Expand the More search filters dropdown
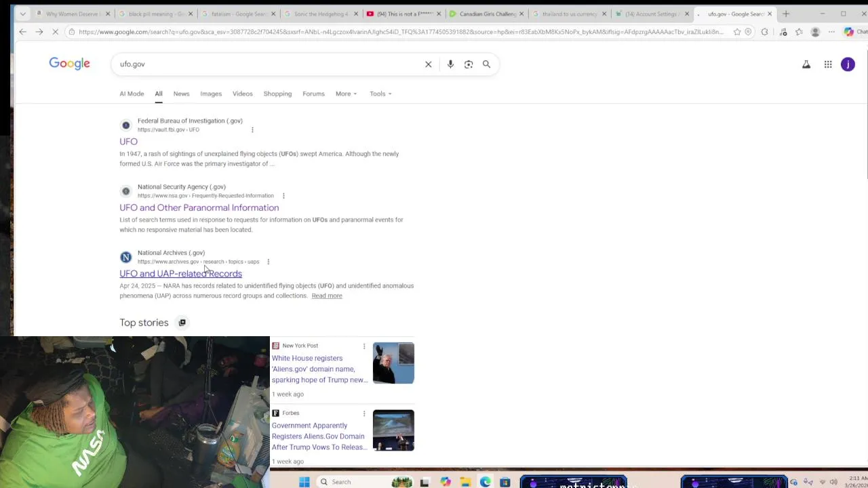868x488 pixels. point(346,94)
